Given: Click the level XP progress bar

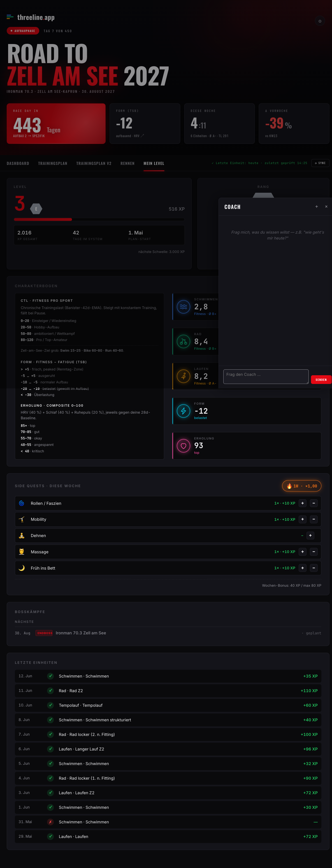Looking at the screenshot, I should [x=99, y=219].
